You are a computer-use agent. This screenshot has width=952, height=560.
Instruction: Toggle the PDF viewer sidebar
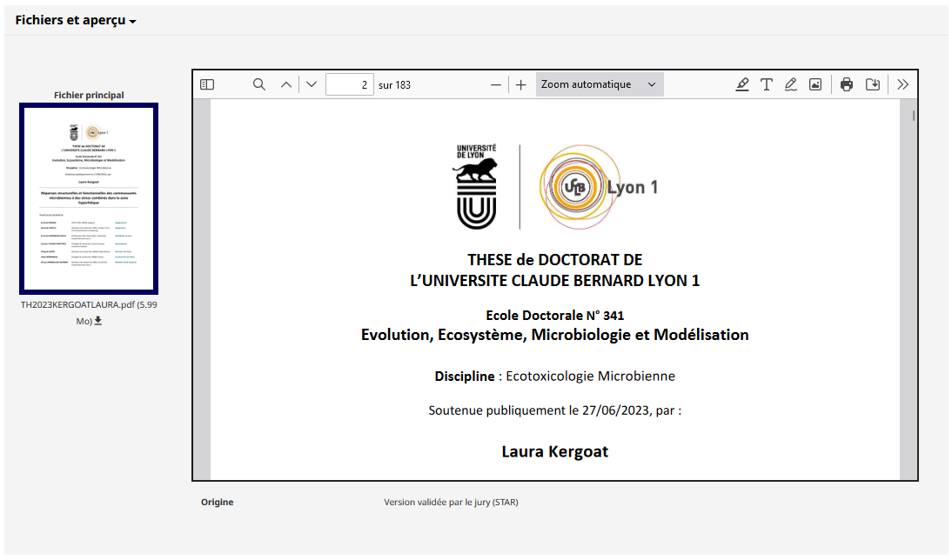[207, 84]
